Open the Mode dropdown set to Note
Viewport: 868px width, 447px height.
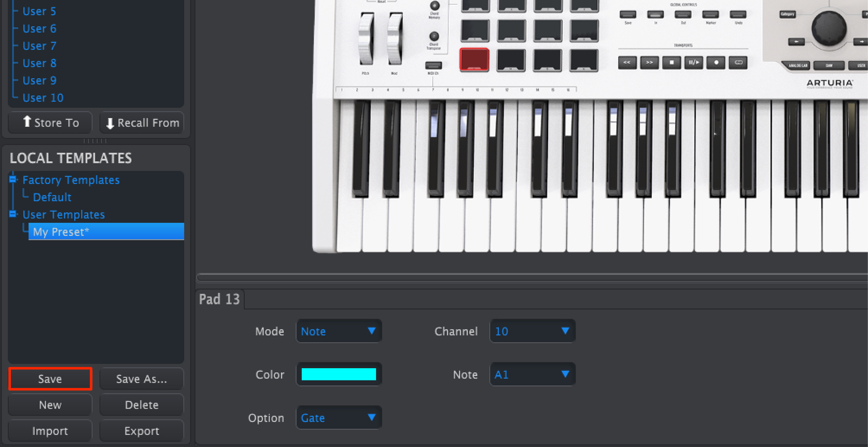pos(339,331)
